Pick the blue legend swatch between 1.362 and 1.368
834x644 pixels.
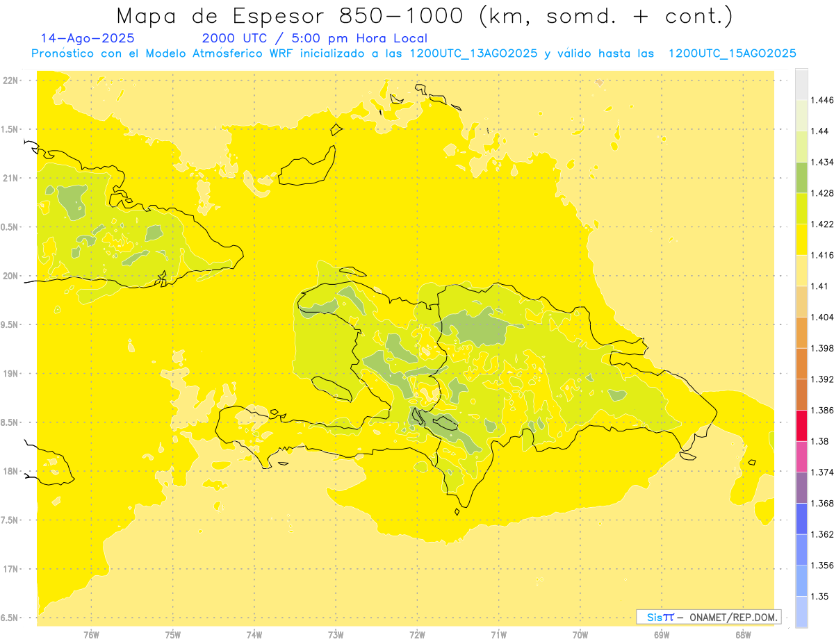[x=801, y=518]
